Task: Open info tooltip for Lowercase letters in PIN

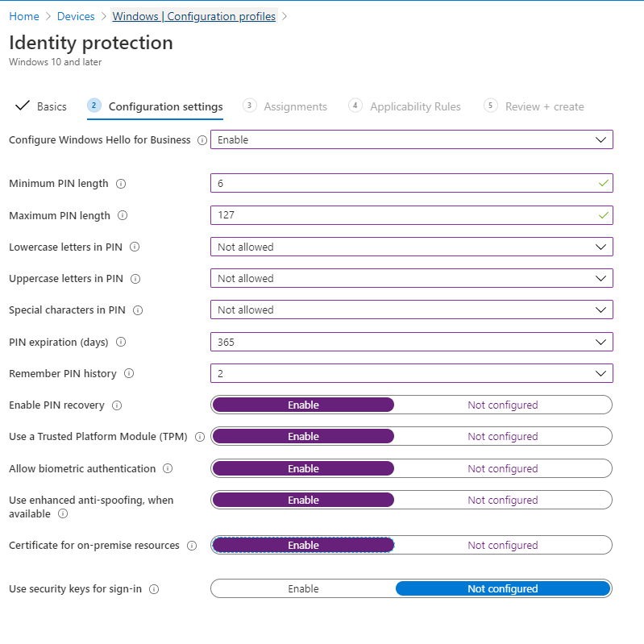Action: point(135,247)
